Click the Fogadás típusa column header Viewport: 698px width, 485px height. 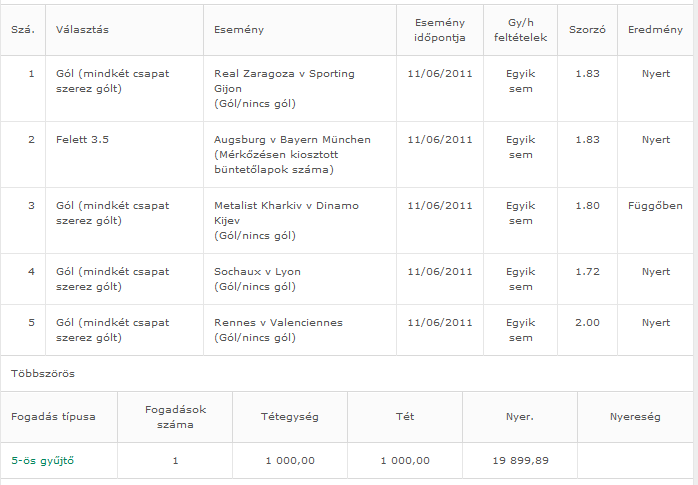click(53, 416)
